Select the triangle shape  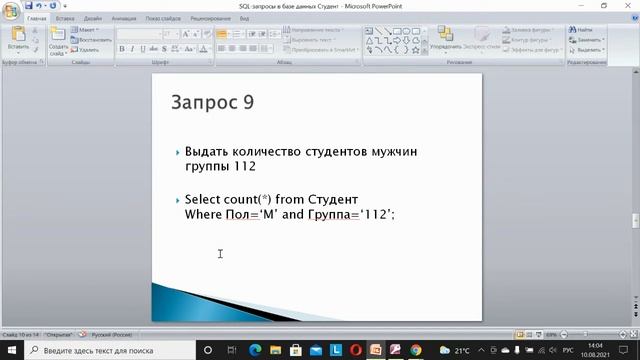[x=369, y=40]
